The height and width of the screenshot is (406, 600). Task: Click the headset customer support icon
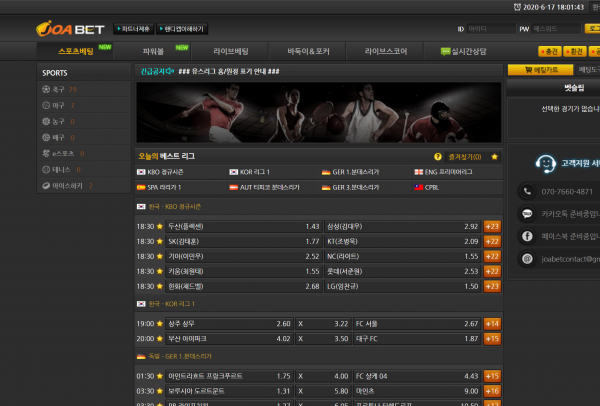[545, 164]
